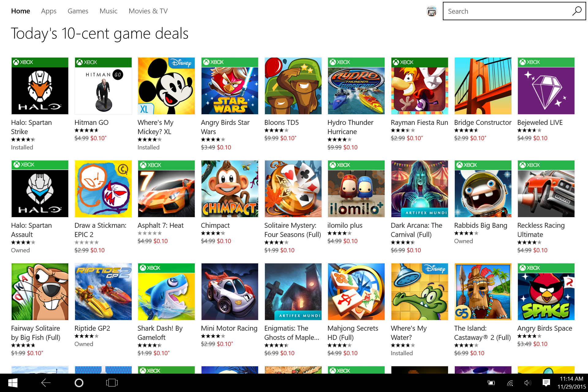
Task: Click the Bloons TD5 title link
Action: (x=281, y=123)
